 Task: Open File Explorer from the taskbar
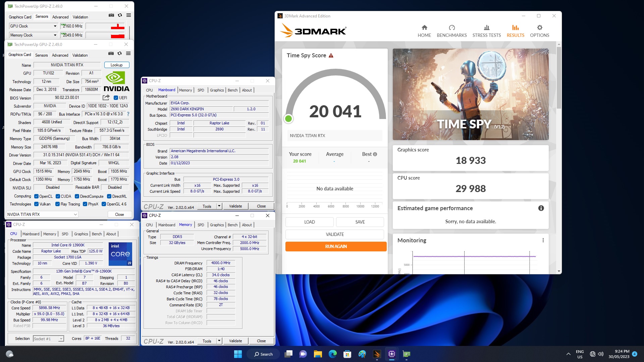[x=318, y=354]
